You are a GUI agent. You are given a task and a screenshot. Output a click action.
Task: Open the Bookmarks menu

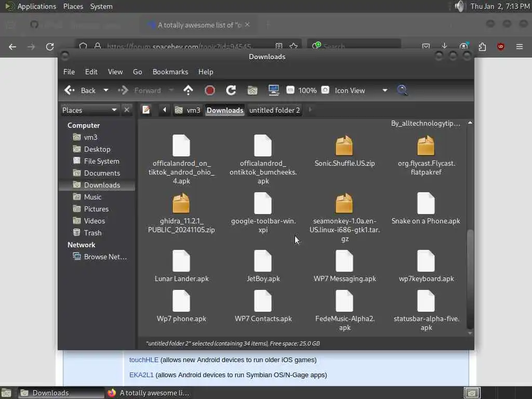pos(170,72)
